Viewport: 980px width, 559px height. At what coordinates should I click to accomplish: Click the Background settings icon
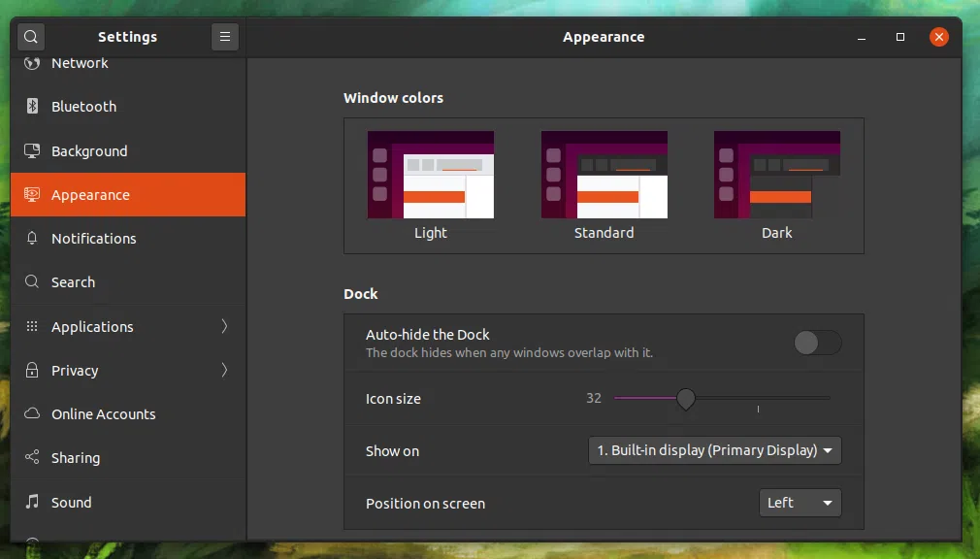coord(32,150)
